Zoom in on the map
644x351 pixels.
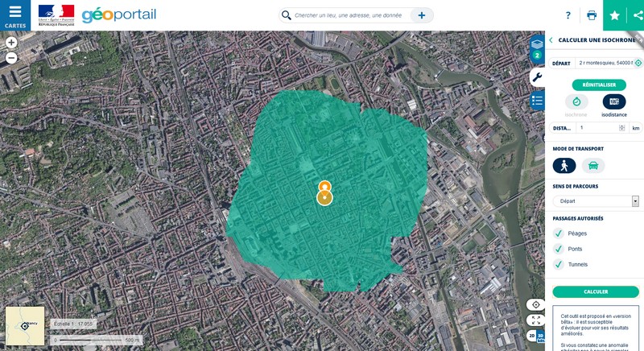pos(11,43)
